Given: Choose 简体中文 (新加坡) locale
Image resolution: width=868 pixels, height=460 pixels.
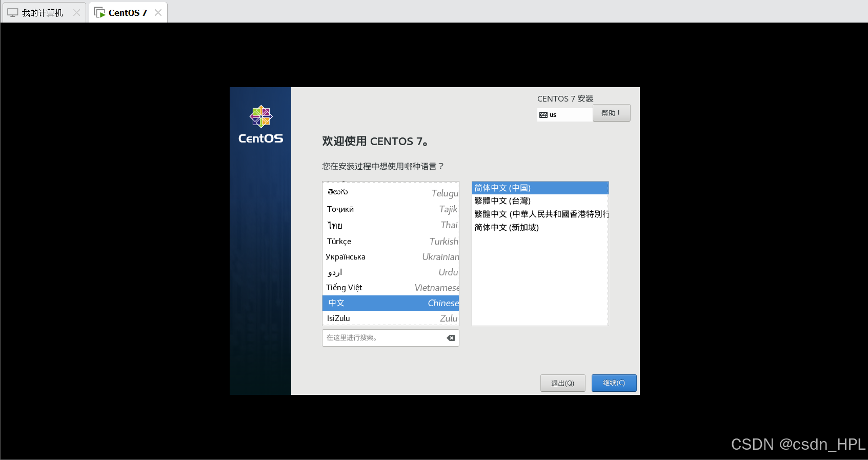Looking at the screenshot, I should point(540,227).
